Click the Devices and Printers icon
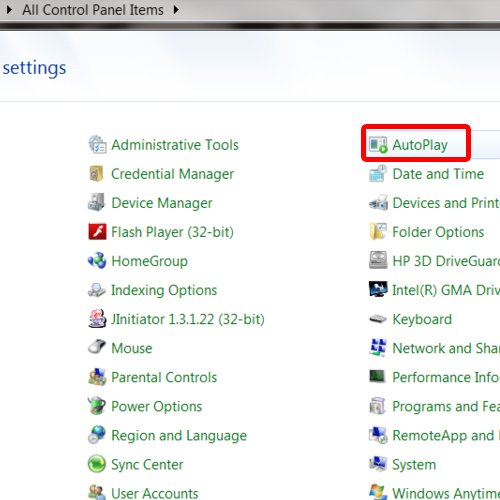The height and width of the screenshot is (500, 500). point(378,202)
